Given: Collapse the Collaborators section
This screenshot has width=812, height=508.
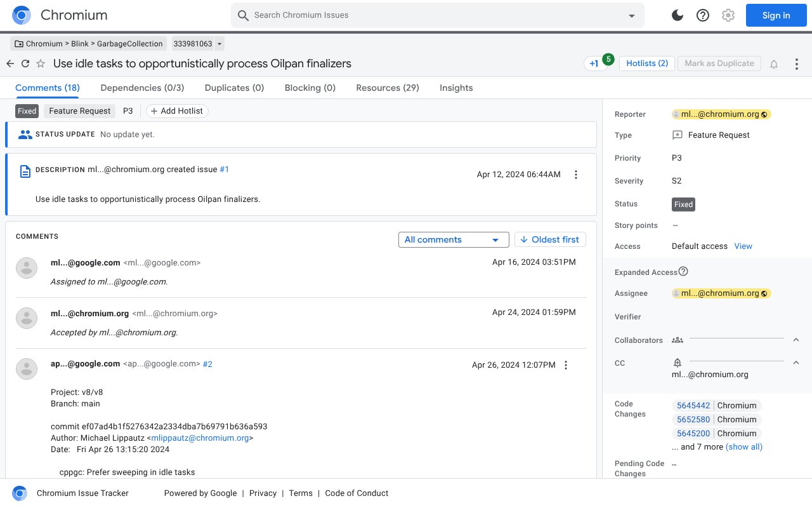Looking at the screenshot, I should click(796, 340).
